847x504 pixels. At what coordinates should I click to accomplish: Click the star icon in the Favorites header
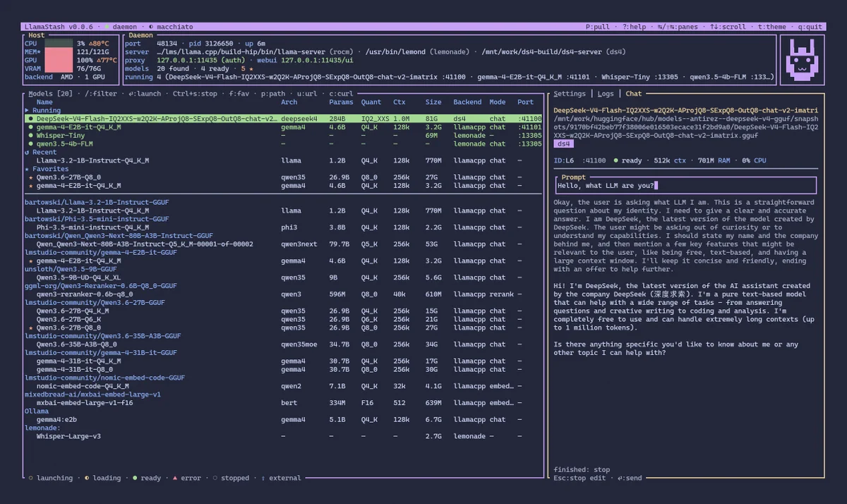(27, 169)
